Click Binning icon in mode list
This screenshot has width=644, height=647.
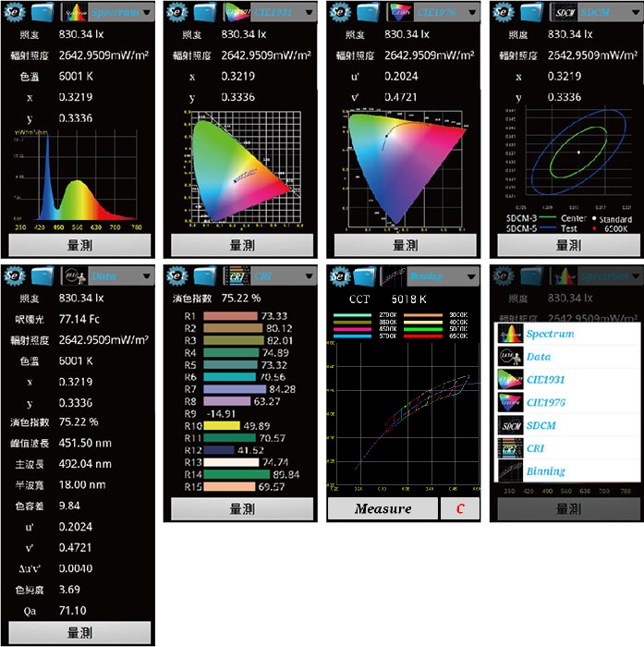click(x=510, y=470)
